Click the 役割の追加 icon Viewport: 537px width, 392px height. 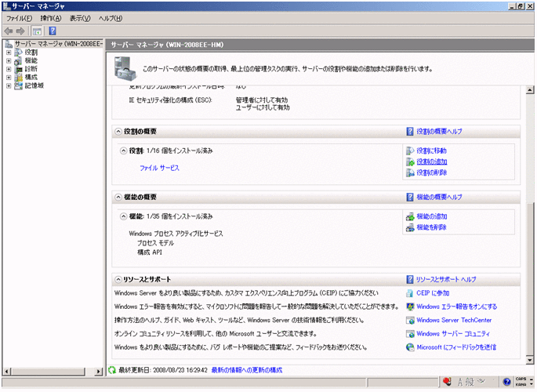pyautogui.click(x=410, y=162)
